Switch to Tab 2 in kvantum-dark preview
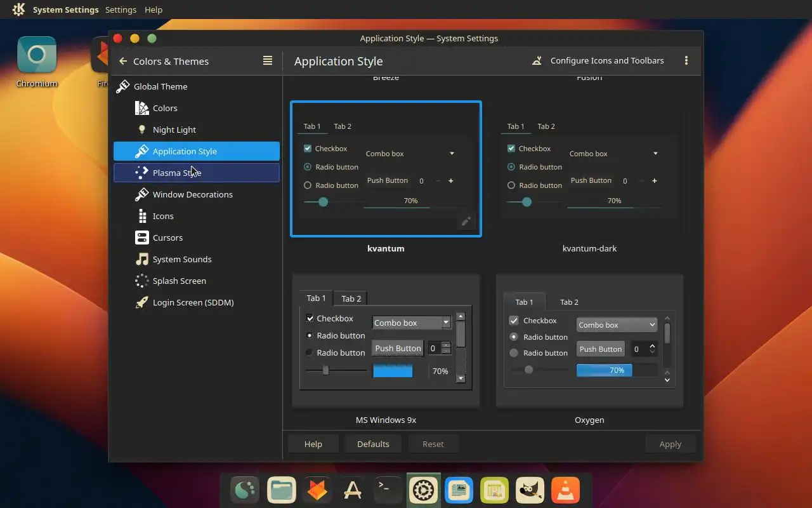 click(x=546, y=126)
